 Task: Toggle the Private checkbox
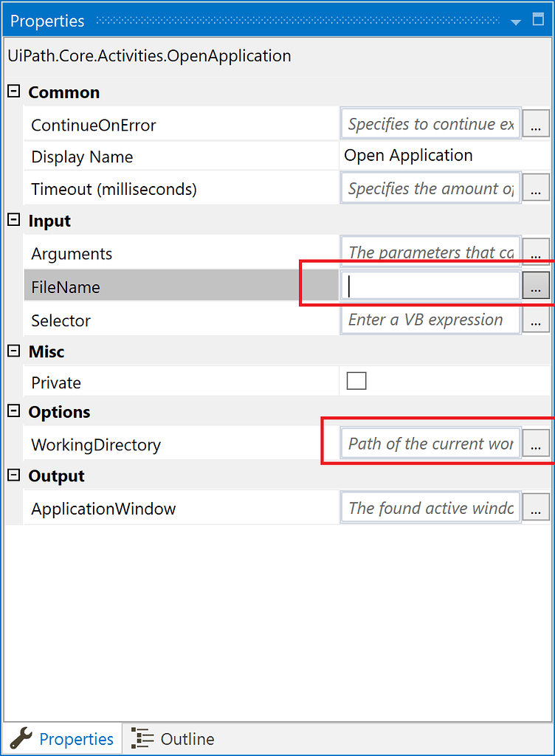(356, 380)
